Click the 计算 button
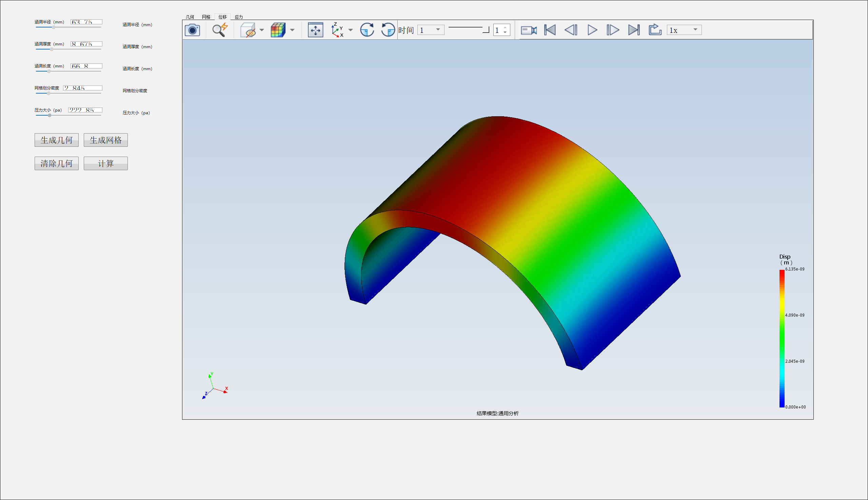The width and height of the screenshot is (868, 500). coord(106,163)
